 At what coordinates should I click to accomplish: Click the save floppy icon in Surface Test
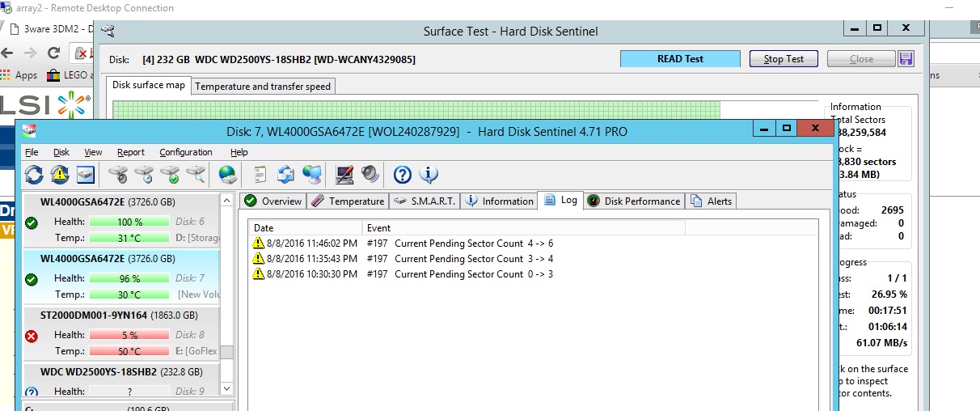click(906, 59)
